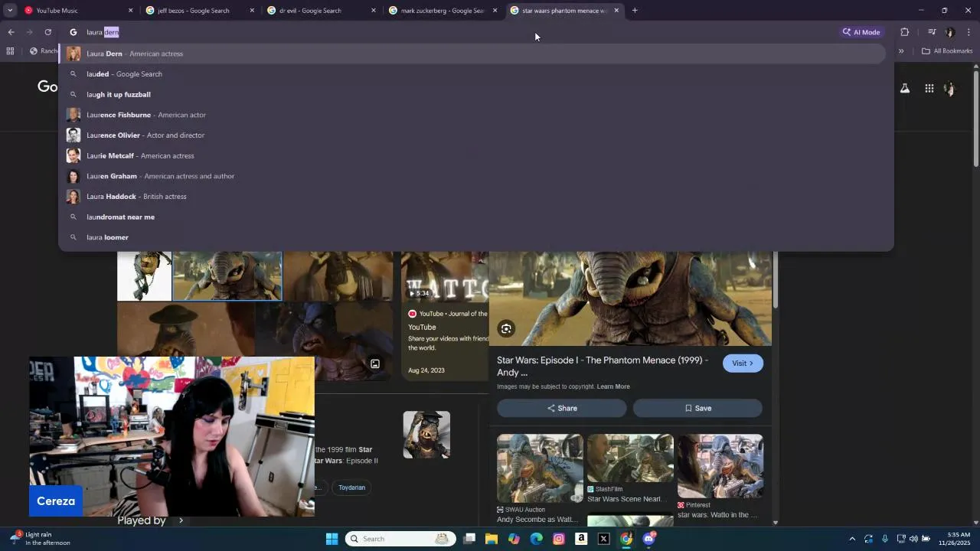Open Microsoft Edge from the taskbar
This screenshot has height=551, width=980.
pyautogui.click(x=537, y=539)
